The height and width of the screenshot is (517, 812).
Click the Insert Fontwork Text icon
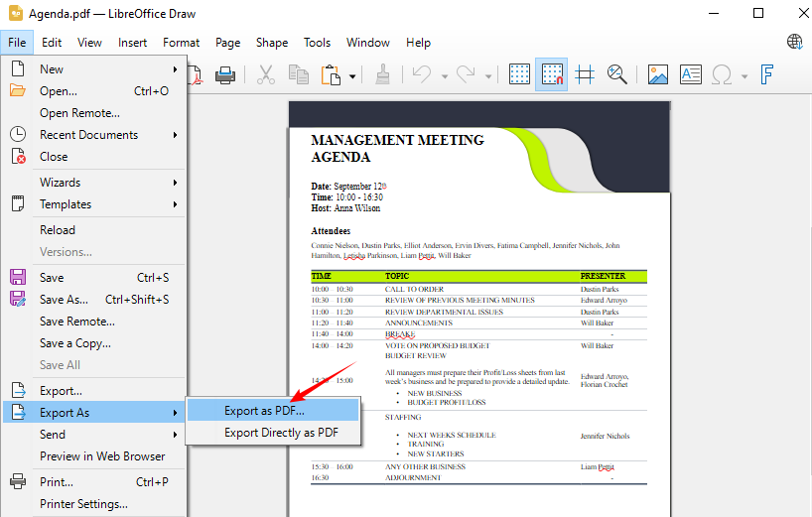coord(767,74)
